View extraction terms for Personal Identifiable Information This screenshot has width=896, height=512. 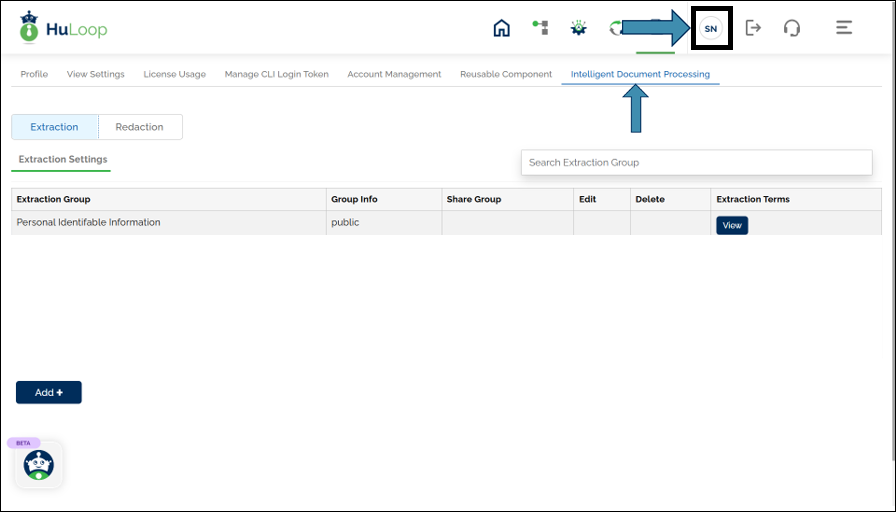tap(731, 225)
